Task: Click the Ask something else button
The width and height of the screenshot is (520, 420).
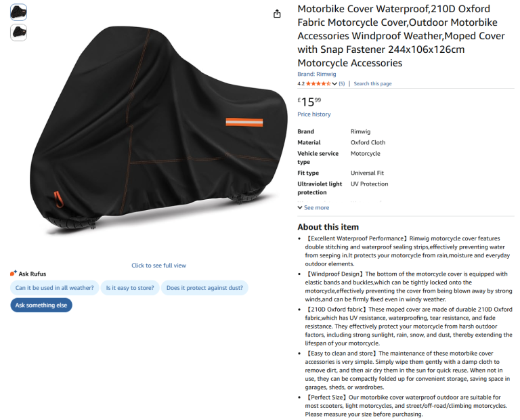Action: point(41,306)
